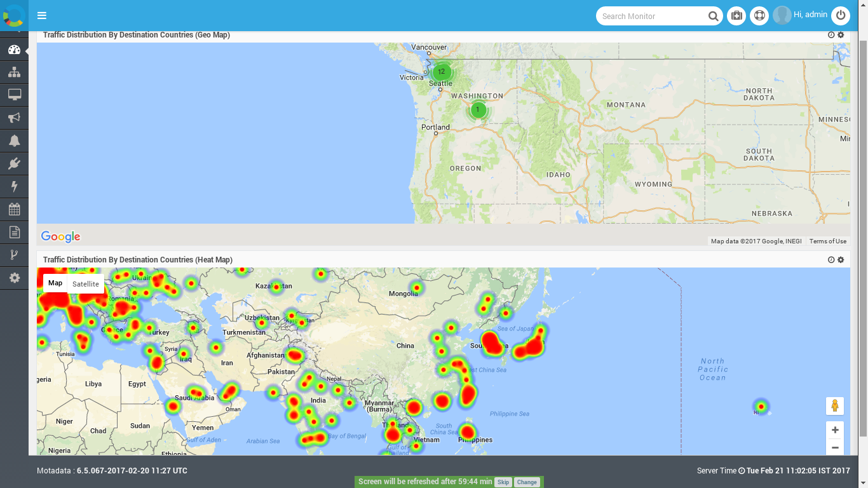The image size is (868, 488).
Task: Toggle the hamburger sidebar menu
Action: click(42, 15)
